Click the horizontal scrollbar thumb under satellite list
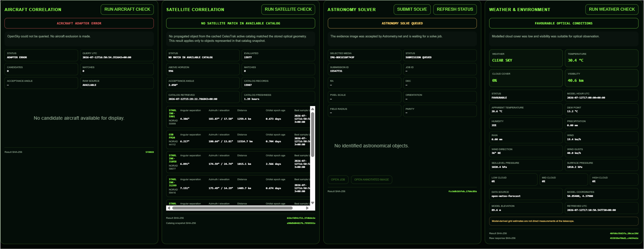The height and width of the screenshot is (249, 644). [x=232, y=208]
